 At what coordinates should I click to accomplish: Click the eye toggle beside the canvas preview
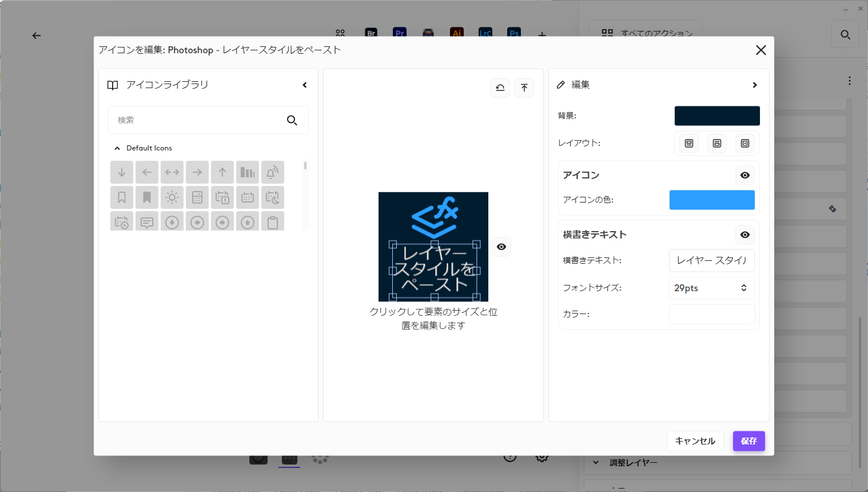click(501, 247)
